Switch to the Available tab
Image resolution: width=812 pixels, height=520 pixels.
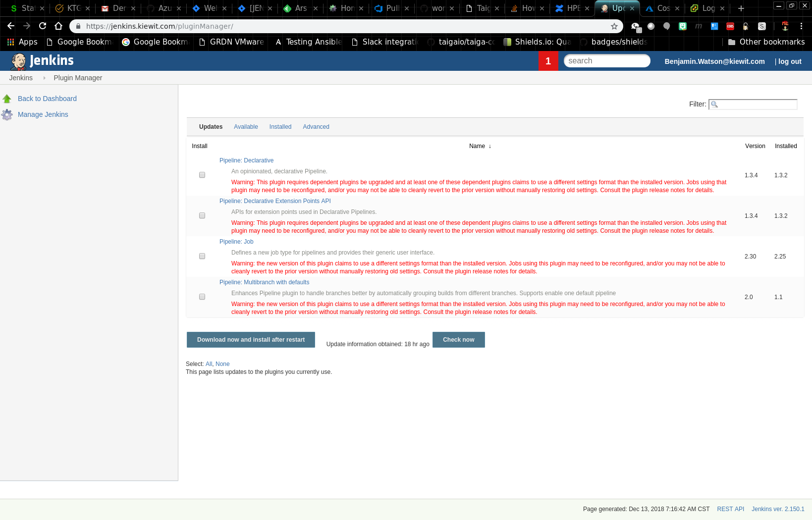pyautogui.click(x=246, y=127)
